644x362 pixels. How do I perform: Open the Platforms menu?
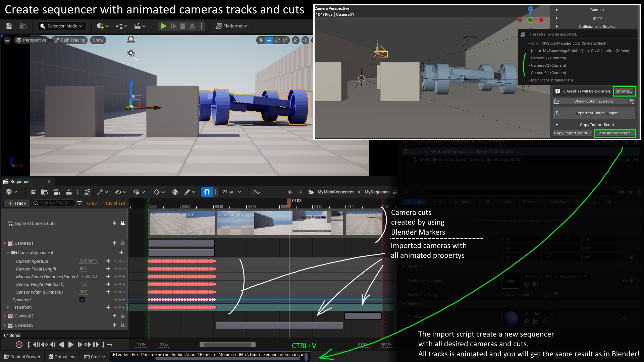(231, 26)
